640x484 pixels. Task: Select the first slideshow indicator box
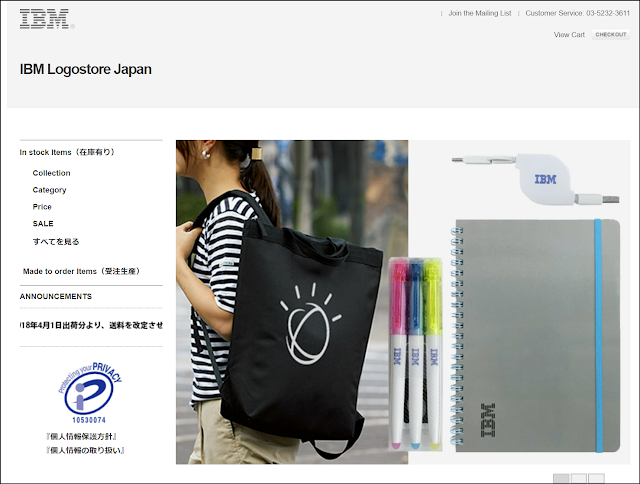(561, 479)
